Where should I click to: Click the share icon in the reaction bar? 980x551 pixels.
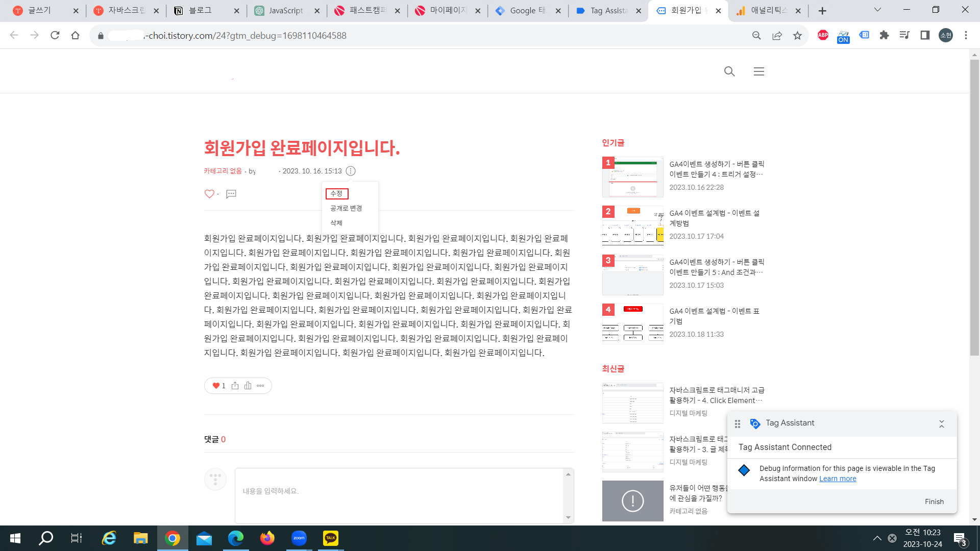pyautogui.click(x=235, y=386)
